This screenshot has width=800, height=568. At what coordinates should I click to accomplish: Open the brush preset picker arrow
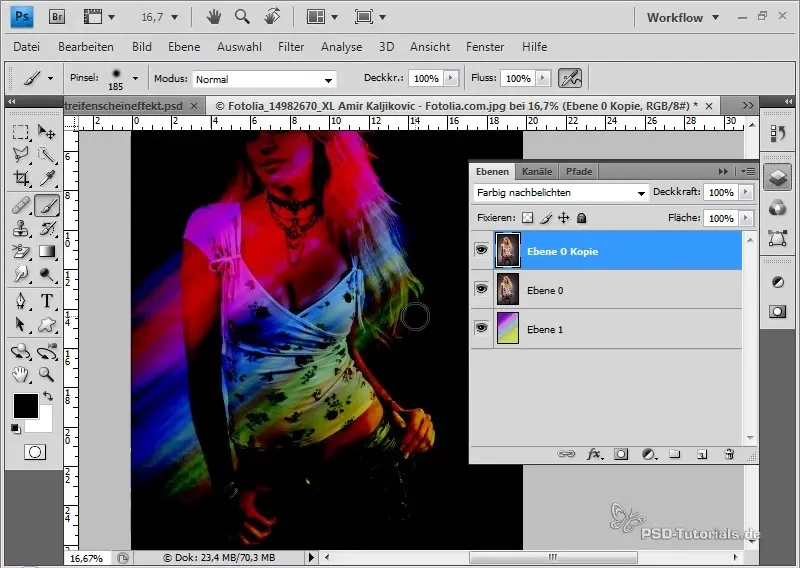tap(135, 79)
